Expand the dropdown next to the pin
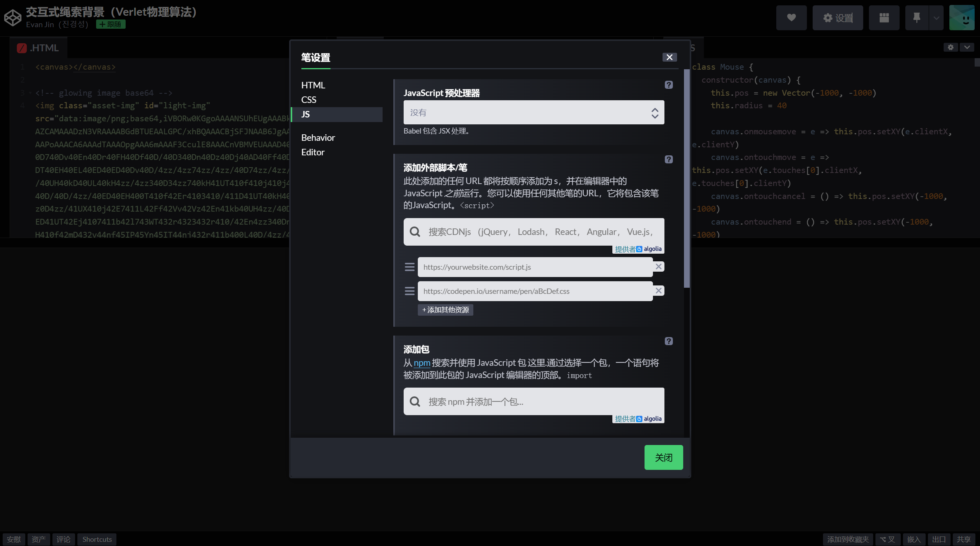This screenshot has width=980, height=546. (936, 18)
